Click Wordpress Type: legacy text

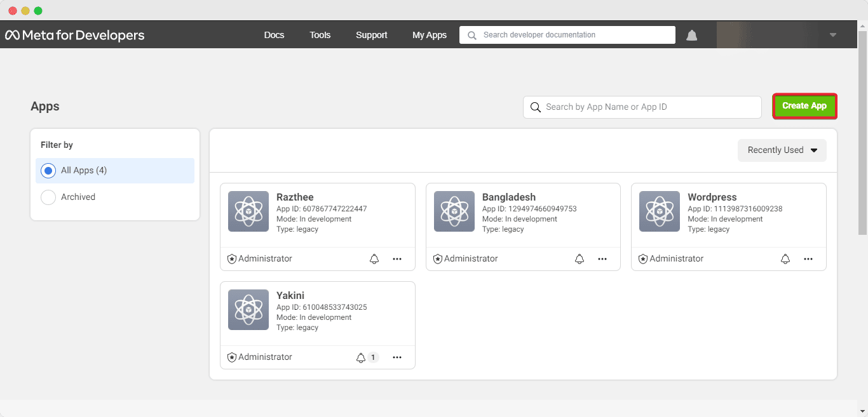(709, 229)
